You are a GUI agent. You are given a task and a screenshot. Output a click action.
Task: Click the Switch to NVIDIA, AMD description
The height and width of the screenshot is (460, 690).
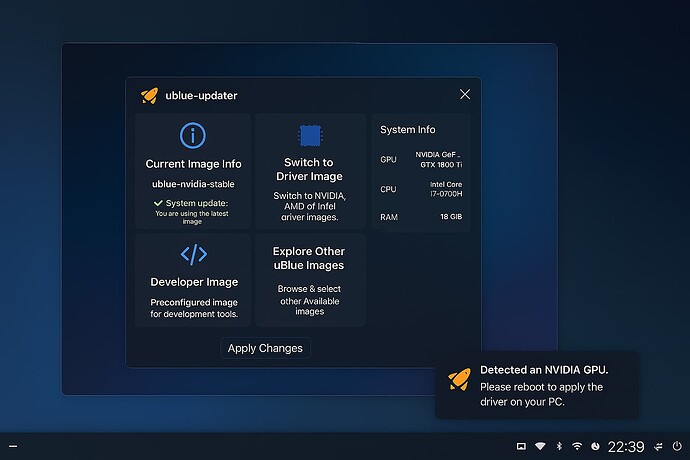[309, 206]
